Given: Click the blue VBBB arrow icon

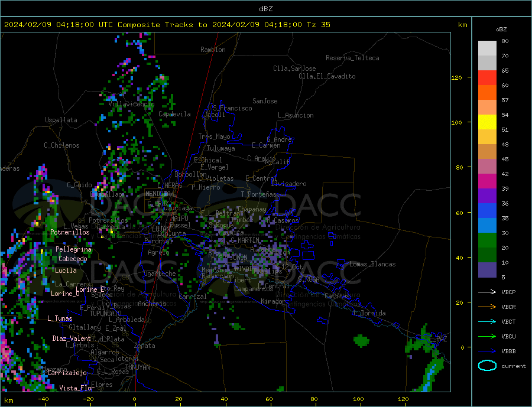Looking at the screenshot, I should coord(487,351).
